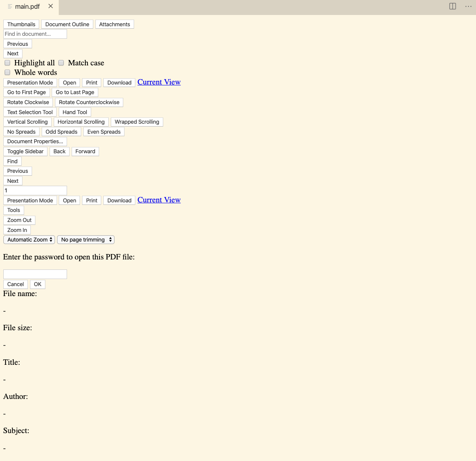Click Zoom Out
This screenshot has height=461, width=476.
coord(19,220)
